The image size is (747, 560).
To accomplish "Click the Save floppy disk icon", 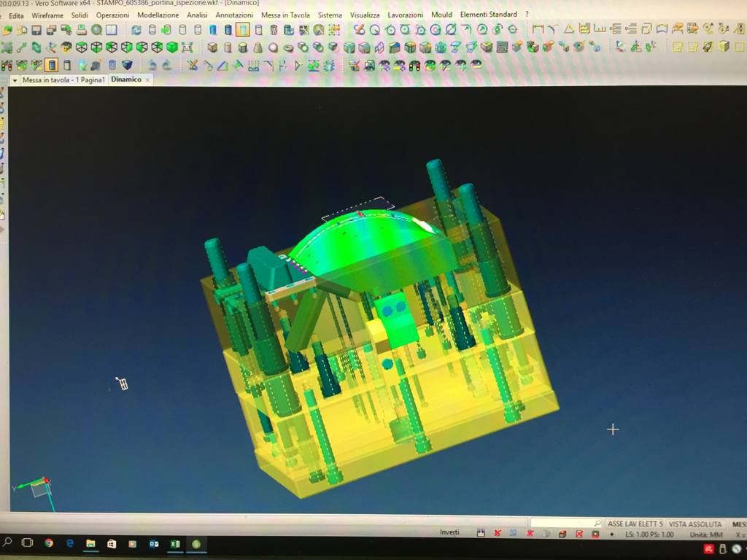I will click(x=36, y=31).
